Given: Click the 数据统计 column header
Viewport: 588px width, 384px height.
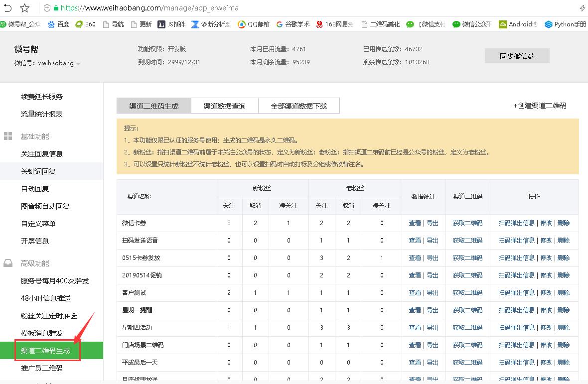Looking at the screenshot, I should click(x=423, y=196).
